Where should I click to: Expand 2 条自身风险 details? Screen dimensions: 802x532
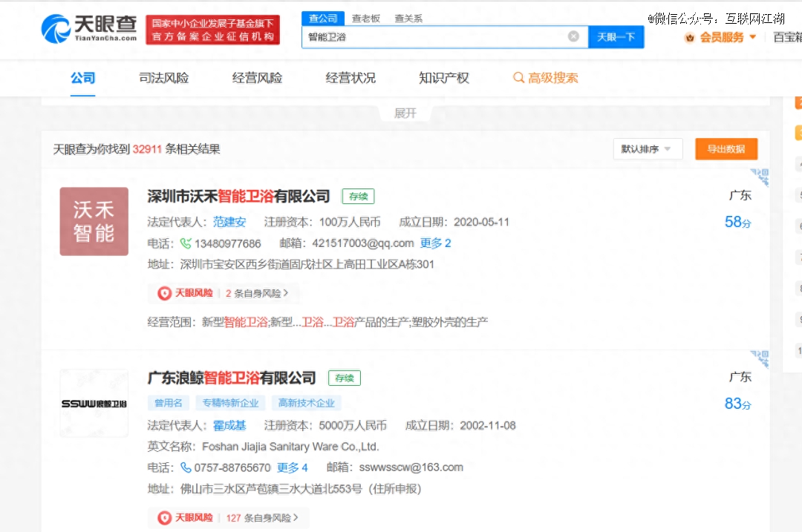(257, 293)
